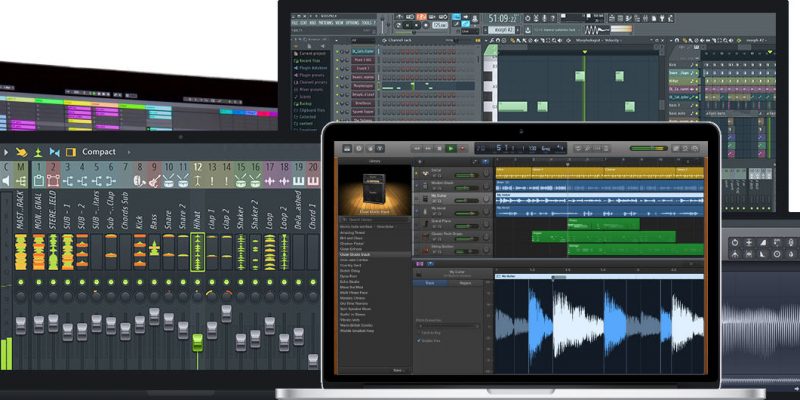Open the PATTERNS menu in FL Studio

point(326,23)
